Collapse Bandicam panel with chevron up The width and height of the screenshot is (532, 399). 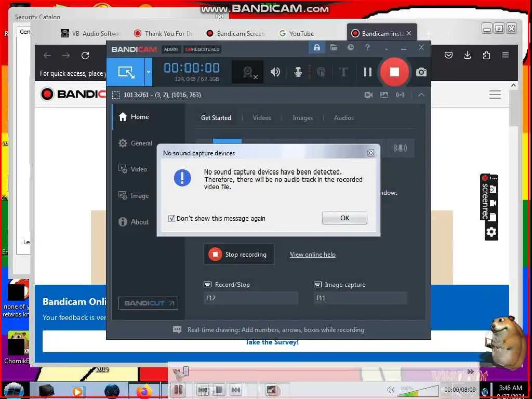point(421,95)
